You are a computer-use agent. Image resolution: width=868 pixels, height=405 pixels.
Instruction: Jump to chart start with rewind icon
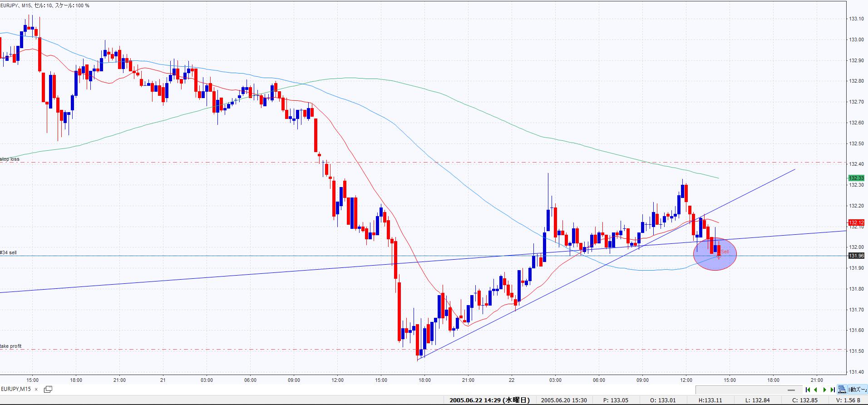(x=808, y=390)
